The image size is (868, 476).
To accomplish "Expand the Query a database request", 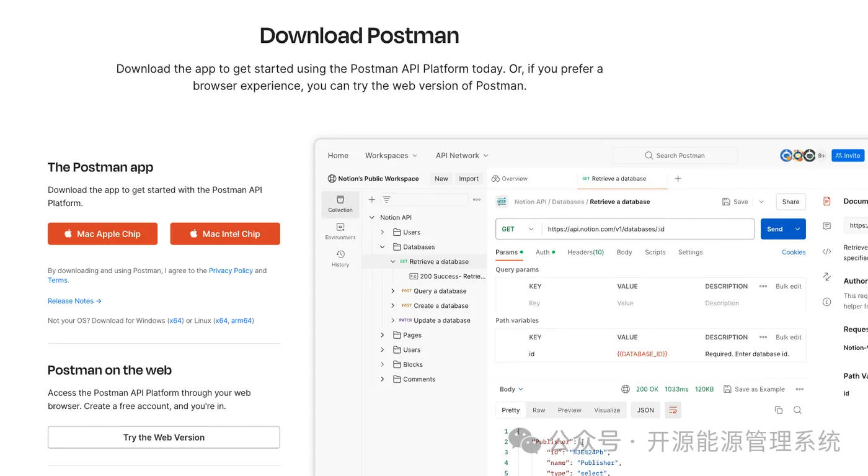I will 392,291.
